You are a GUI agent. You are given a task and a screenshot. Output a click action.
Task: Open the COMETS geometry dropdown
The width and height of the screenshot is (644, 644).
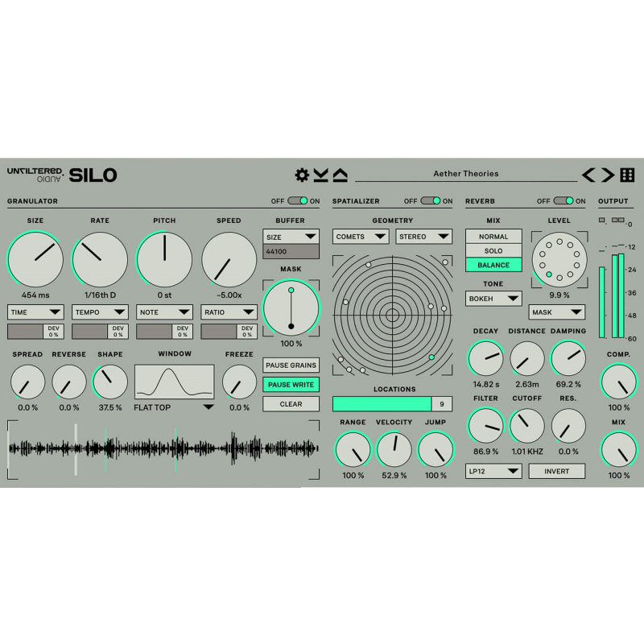coord(361,237)
